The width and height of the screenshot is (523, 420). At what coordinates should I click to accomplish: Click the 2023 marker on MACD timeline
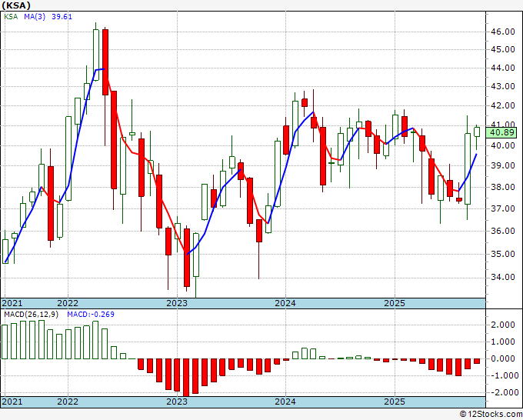[177, 402]
